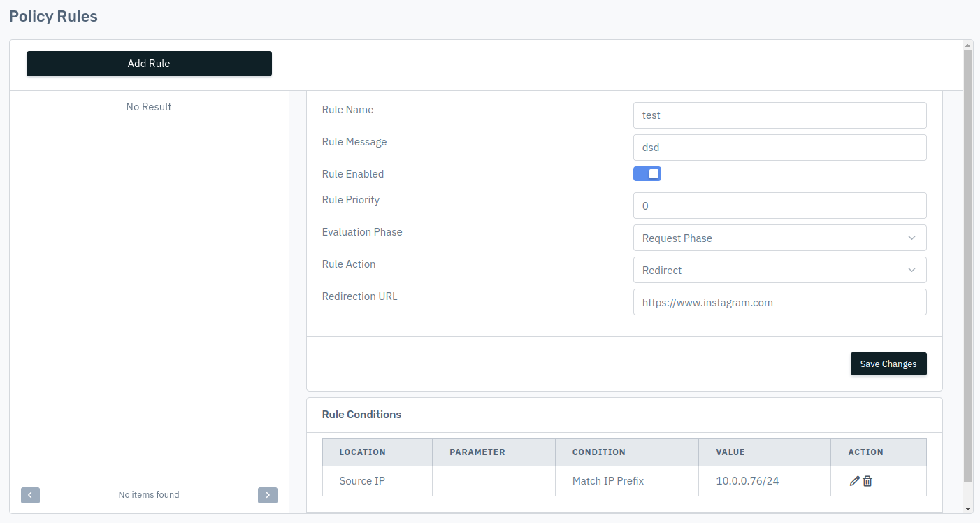The image size is (980, 523).
Task: Go to next page of rules list
Action: [x=268, y=495]
